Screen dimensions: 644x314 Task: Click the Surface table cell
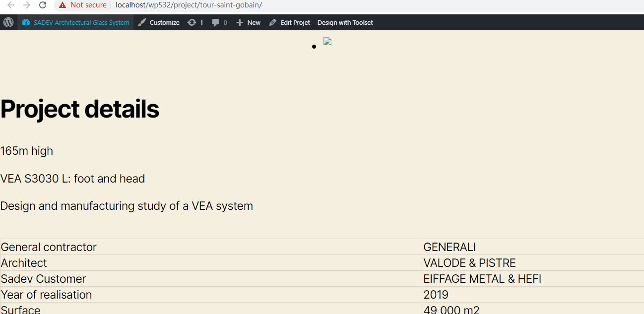(211, 309)
